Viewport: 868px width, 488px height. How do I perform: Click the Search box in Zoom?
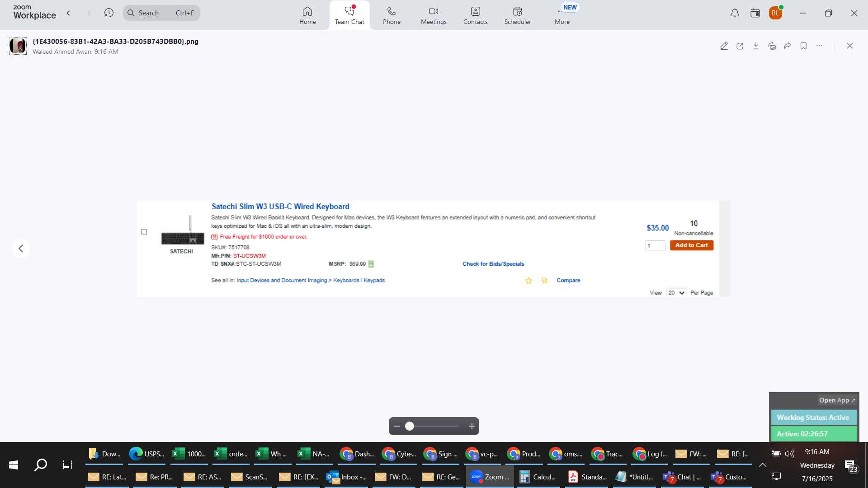(x=161, y=13)
